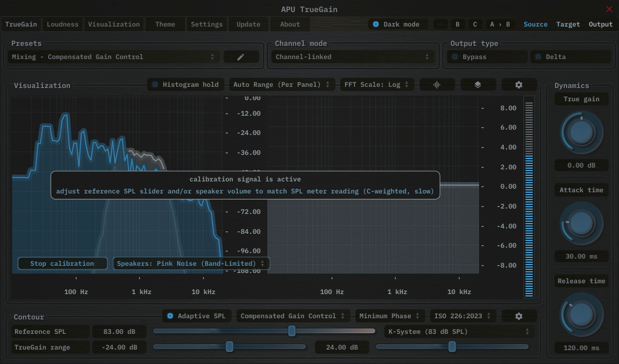Click the A to B copy button
The width and height of the screenshot is (619, 364).
[500, 25]
